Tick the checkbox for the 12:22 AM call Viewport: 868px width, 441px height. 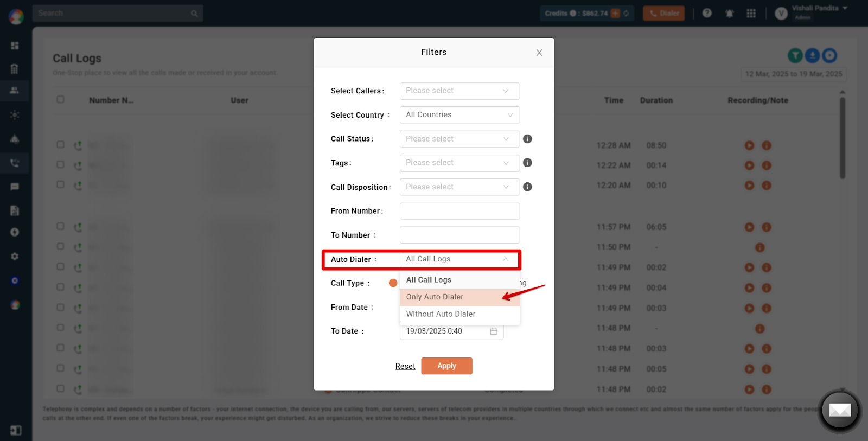[x=61, y=165]
